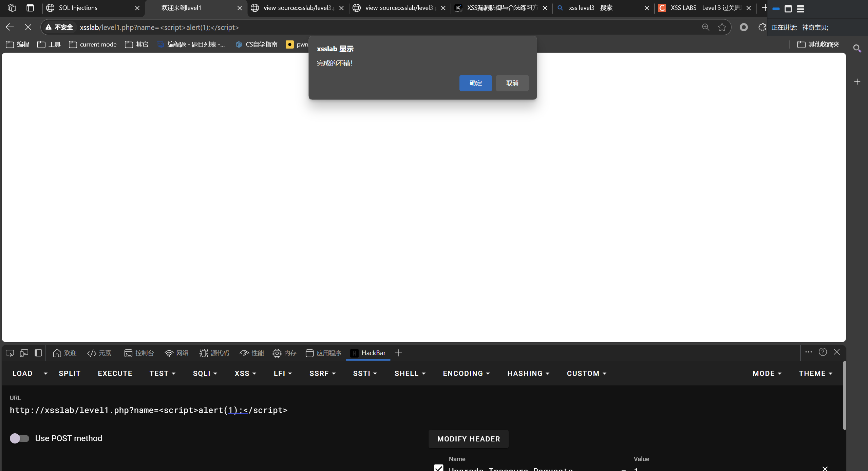Click the not-secure warning icon
Image resolution: width=868 pixels, height=471 pixels.
49,27
